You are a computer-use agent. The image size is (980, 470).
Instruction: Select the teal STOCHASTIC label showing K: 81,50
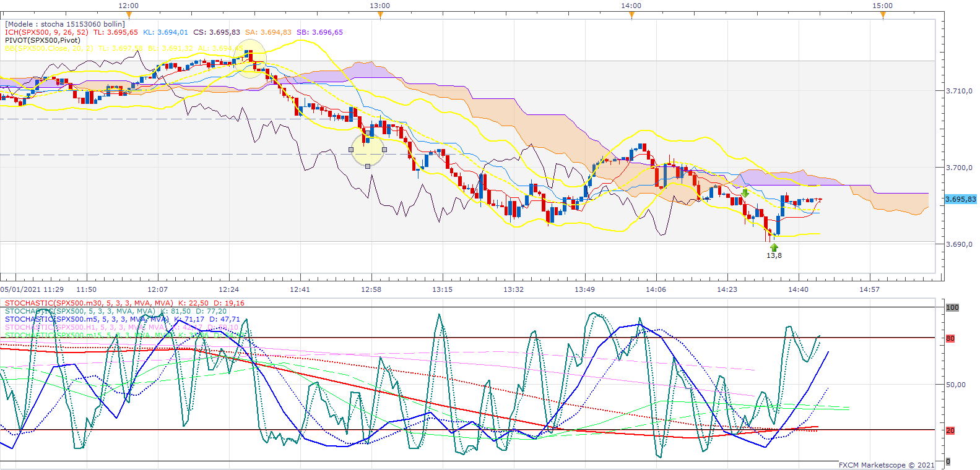[x=116, y=311]
